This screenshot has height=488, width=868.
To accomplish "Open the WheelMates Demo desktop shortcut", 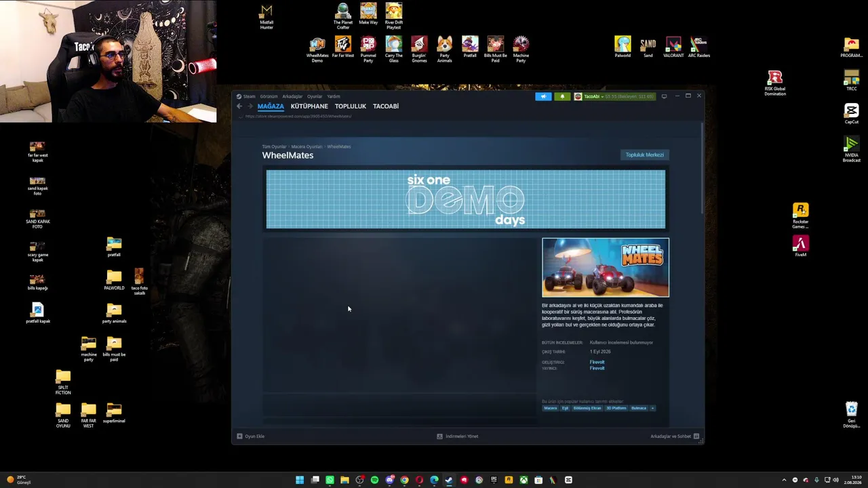I will pyautogui.click(x=317, y=50).
